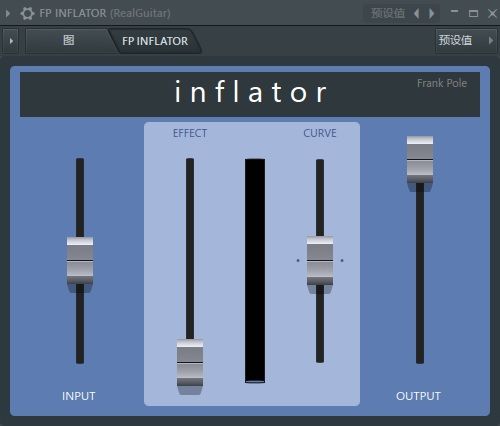The width and height of the screenshot is (500, 426).
Task: Click the CURVE label
Action: click(320, 133)
